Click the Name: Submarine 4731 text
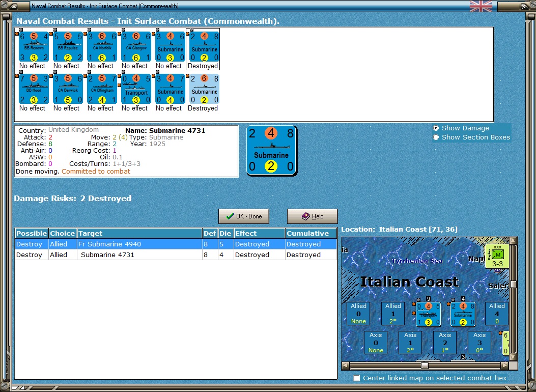 coord(165,130)
